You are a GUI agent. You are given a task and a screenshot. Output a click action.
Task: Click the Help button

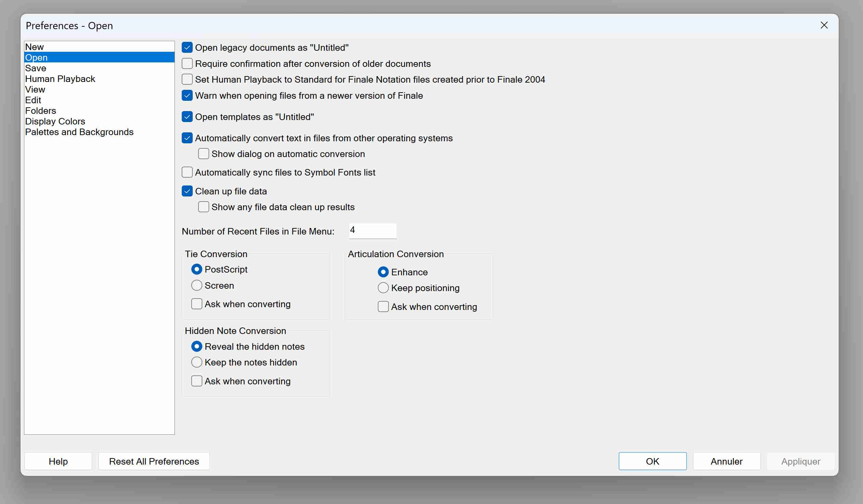click(58, 461)
